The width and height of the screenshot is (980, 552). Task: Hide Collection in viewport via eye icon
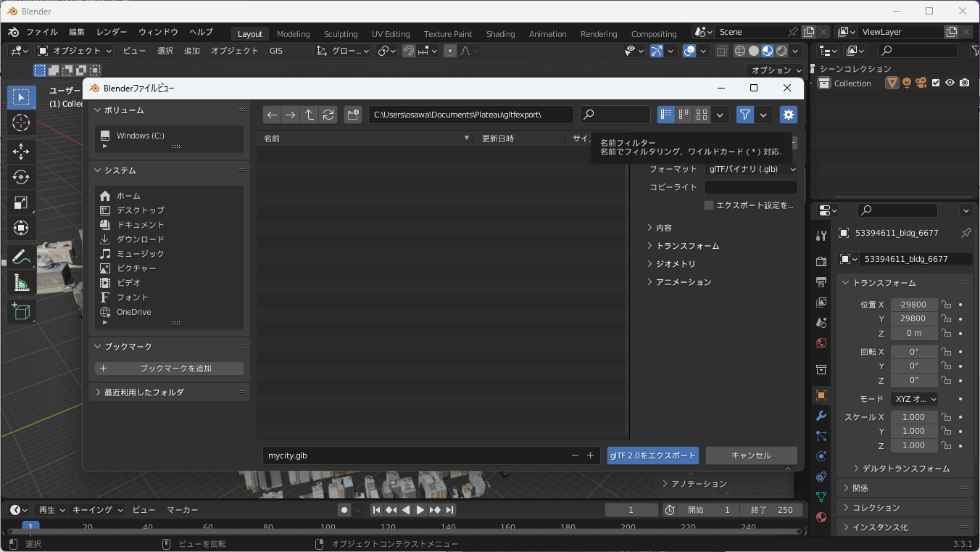tap(950, 83)
